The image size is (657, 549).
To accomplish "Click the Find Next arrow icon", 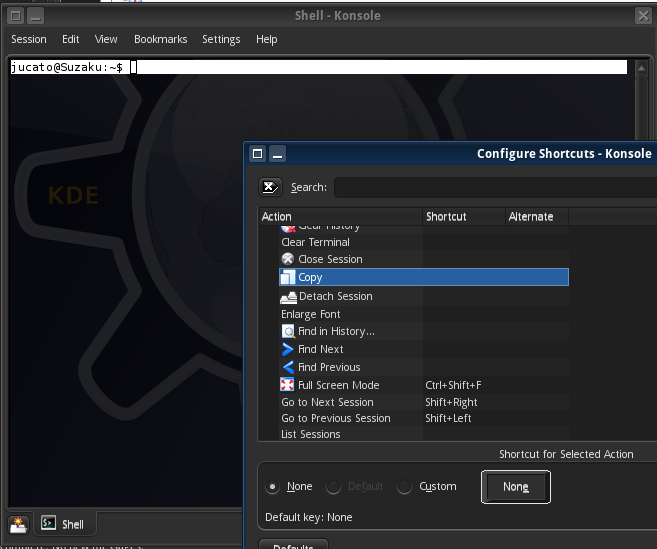I will [288, 349].
